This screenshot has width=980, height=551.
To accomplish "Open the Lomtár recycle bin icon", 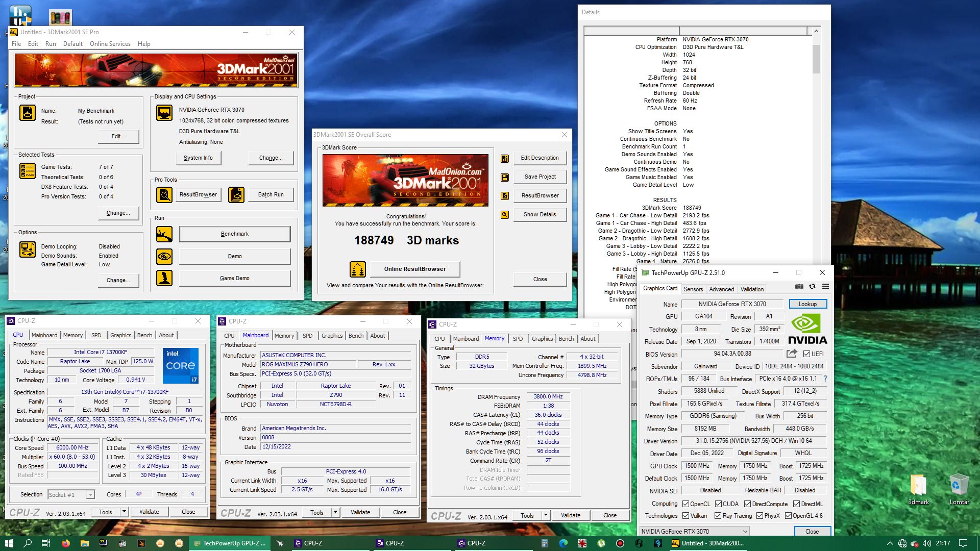I will (x=959, y=490).
